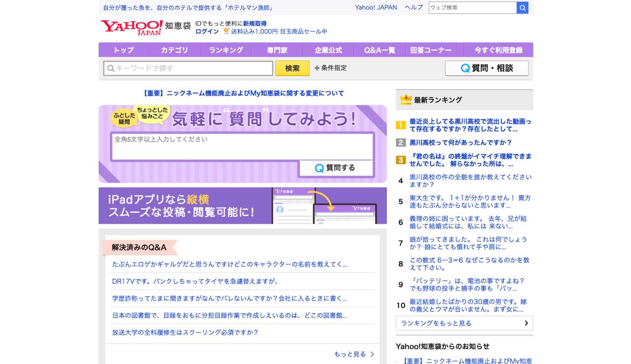Viewport: 631px width, 364px height.
Task: Open the カテゴリ tab
Action: pos(175,50)
